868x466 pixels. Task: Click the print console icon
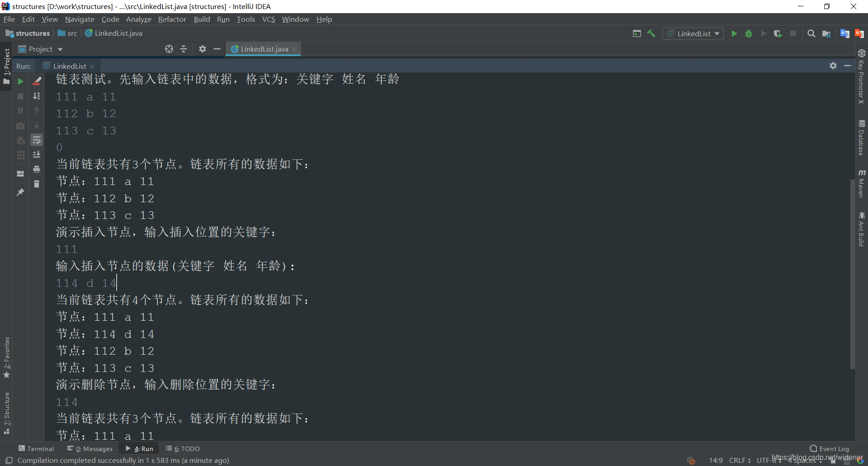pos(37,170)
